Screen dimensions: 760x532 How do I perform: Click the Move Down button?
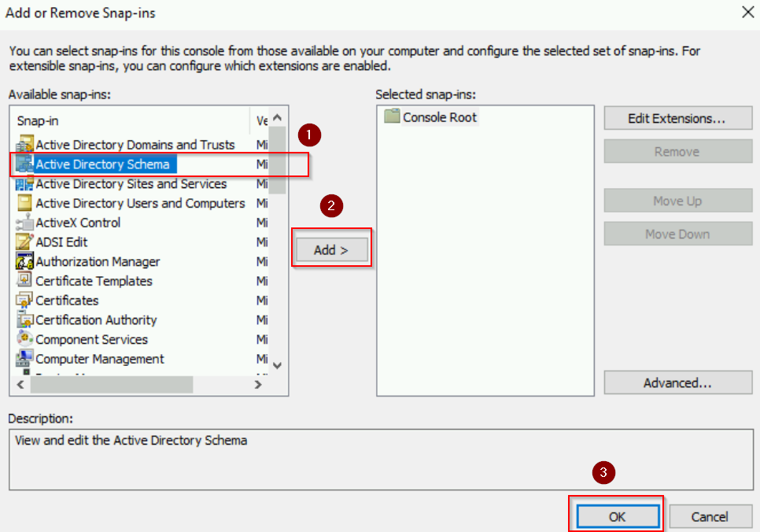click(x=677, y=234)
